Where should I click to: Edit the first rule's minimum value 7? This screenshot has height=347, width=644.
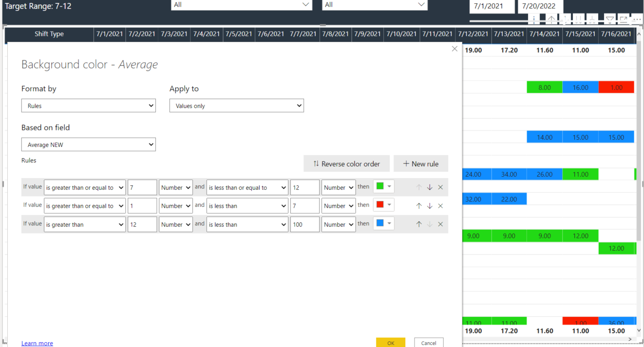click(142, 187)
